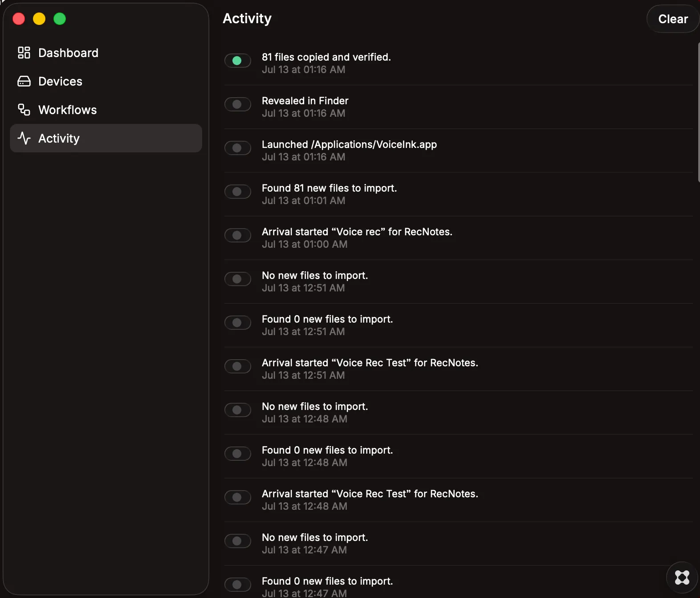Select "No new files to import." text at 12:48 AM

(x=315, y=406)
